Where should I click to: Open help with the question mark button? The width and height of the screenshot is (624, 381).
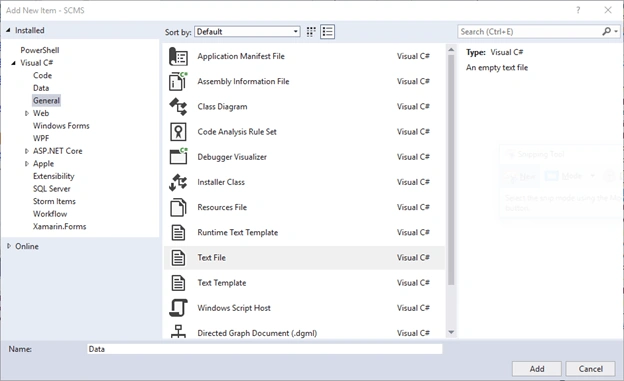pyautogui.click(x=578, y=10)
